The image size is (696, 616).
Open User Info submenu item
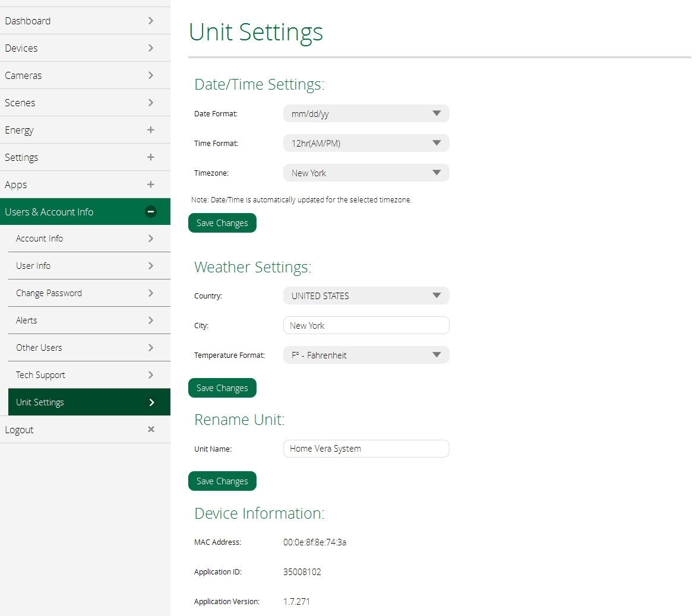click(89, 266)
